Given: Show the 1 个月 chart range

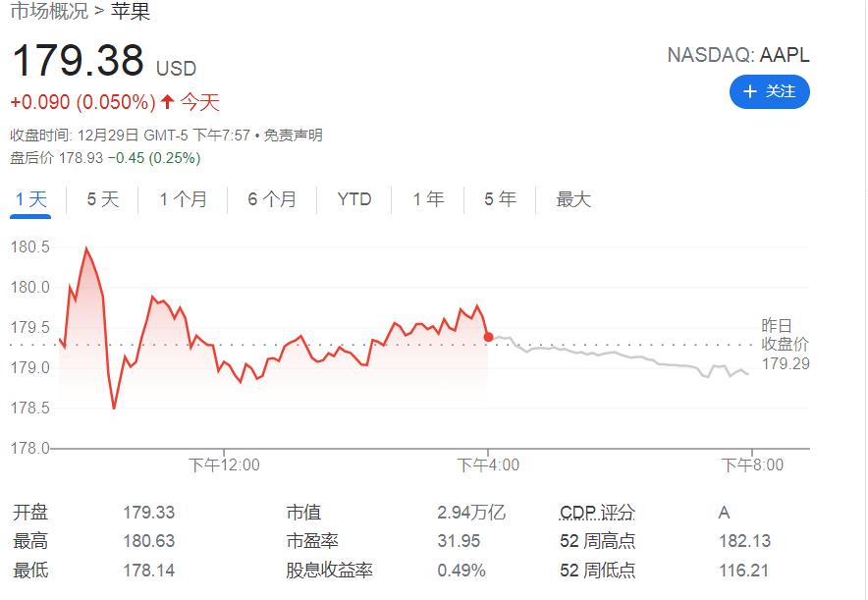Looking at the screenshot, I should point(184,199).
